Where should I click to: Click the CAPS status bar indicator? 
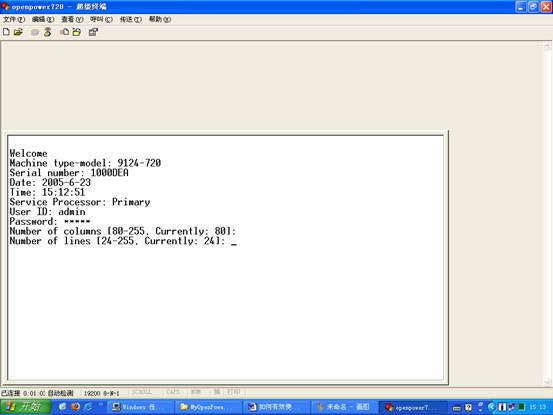click(x=173, y=392)
